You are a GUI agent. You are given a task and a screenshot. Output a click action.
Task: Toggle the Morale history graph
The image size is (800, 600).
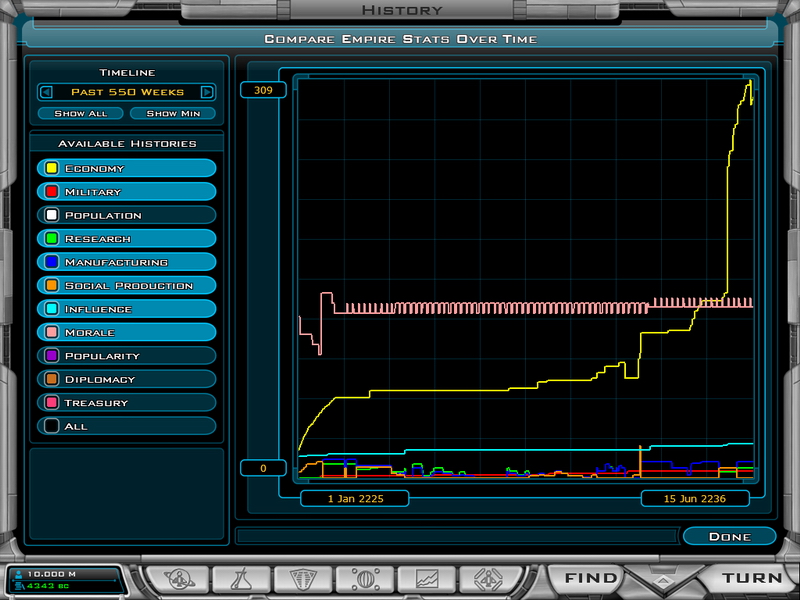point(127,333)
